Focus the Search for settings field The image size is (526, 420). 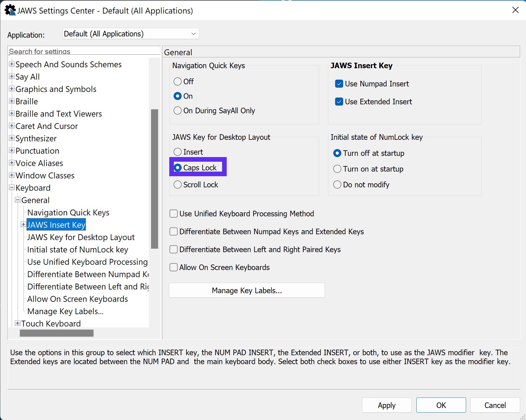coord(83,51)
